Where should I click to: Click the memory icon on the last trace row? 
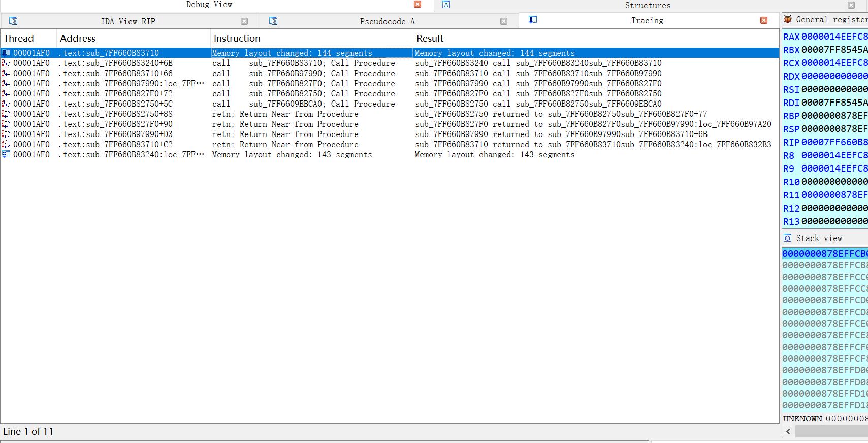pyautogui.click(x=6, y=155)
